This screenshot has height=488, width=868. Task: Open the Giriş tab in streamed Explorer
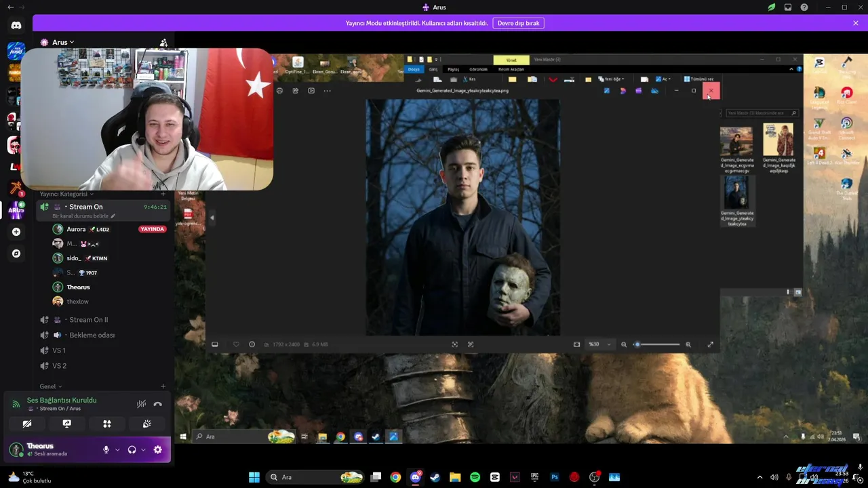[433, 69]
